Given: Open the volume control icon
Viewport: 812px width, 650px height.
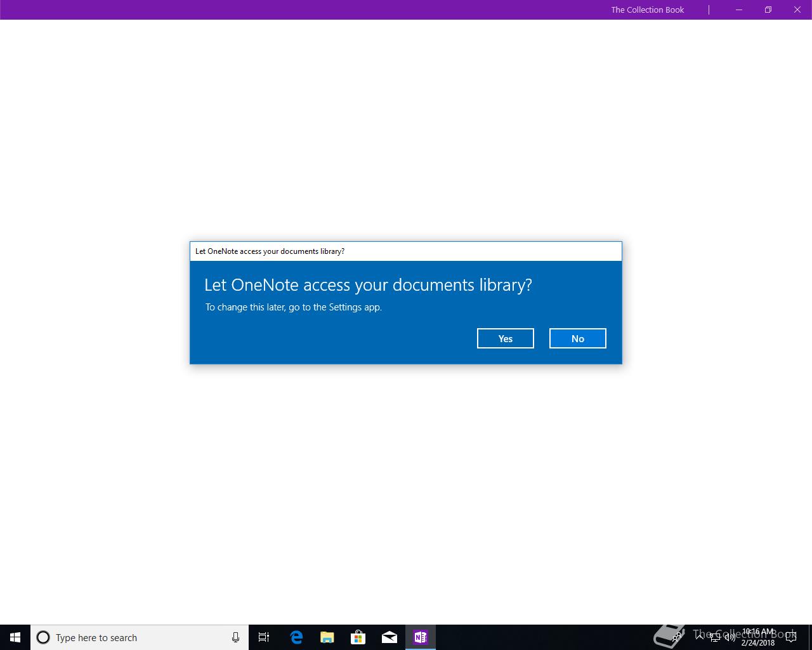Looking at the screenshot, I should tap(730, 637).
